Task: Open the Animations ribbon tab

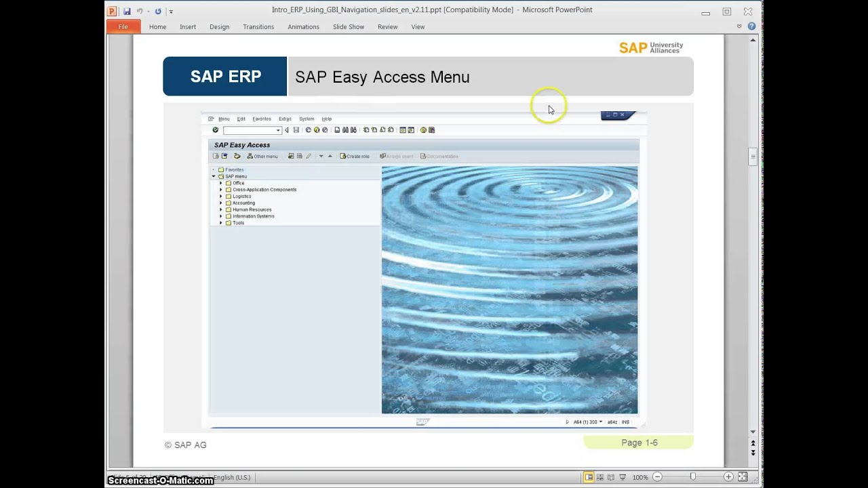Action: (303, 26)
